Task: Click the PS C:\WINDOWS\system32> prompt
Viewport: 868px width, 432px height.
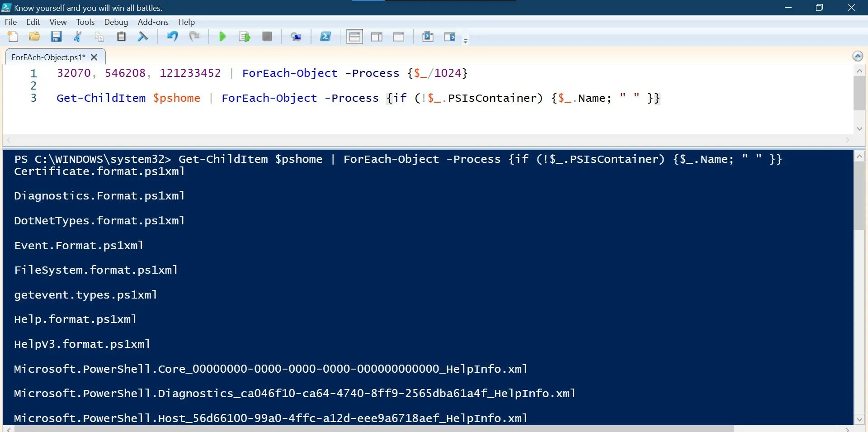Action: pyautogui.click(x=93, y=159)
